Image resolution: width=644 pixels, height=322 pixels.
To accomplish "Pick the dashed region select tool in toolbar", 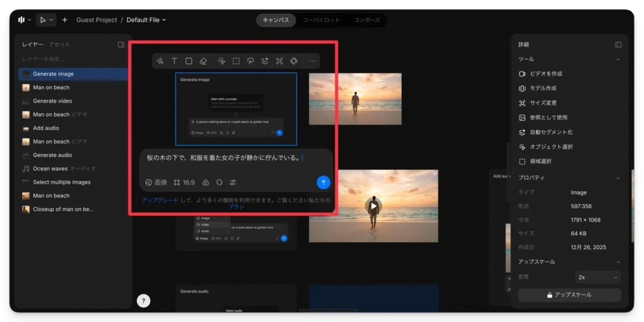I will (236, 61).
